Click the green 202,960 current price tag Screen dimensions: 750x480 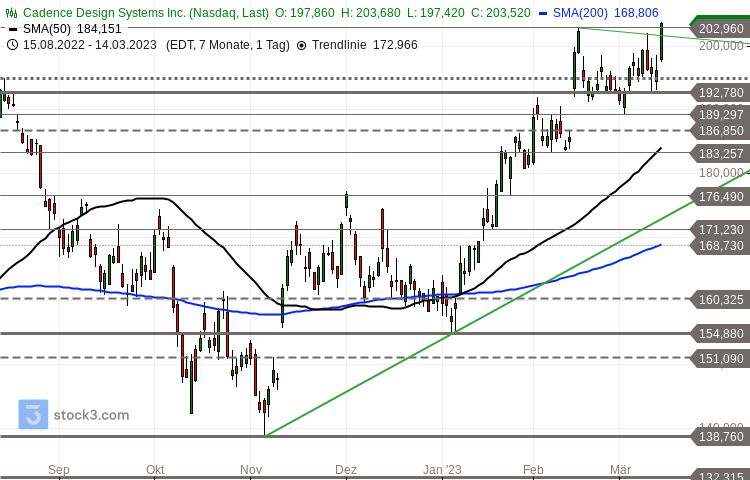[720, 29]
